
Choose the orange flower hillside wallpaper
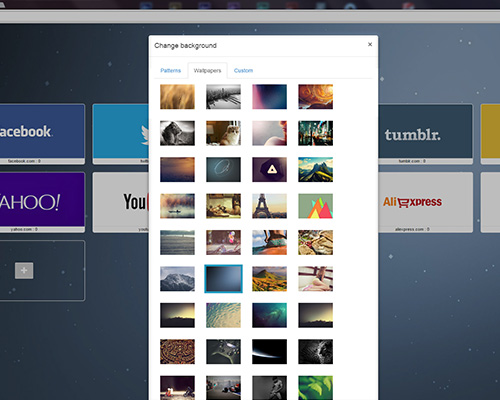tap(269, 279)
